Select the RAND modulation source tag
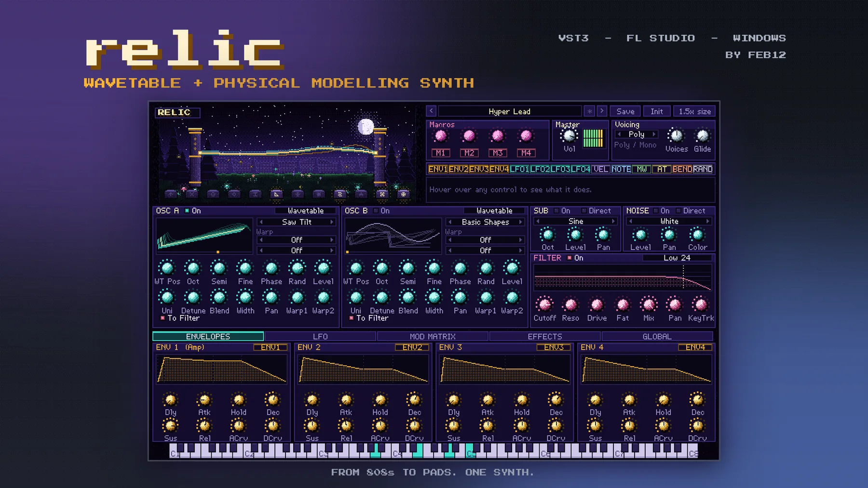The width and height of the screenshot is (868, 488). point(703,169)
